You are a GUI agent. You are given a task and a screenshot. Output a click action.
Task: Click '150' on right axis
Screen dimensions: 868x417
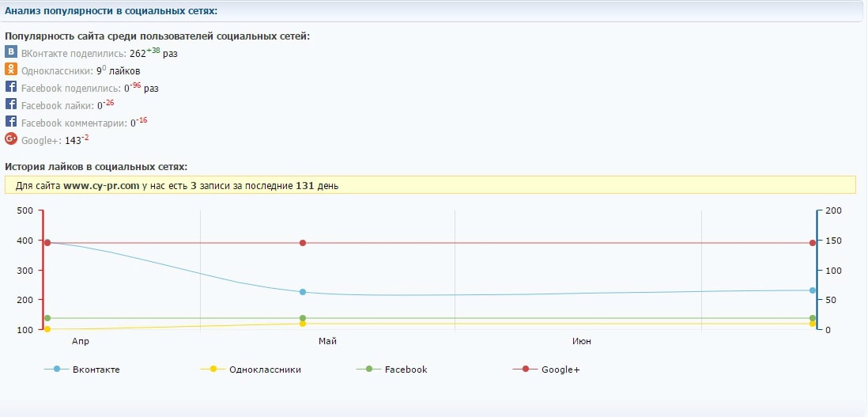coord(834,241)
